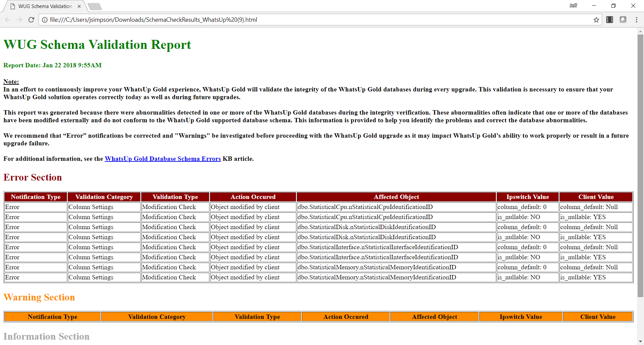This screenshot has height=345, width=644.
Task: Open a new browser tab
Action: point(95,6)
